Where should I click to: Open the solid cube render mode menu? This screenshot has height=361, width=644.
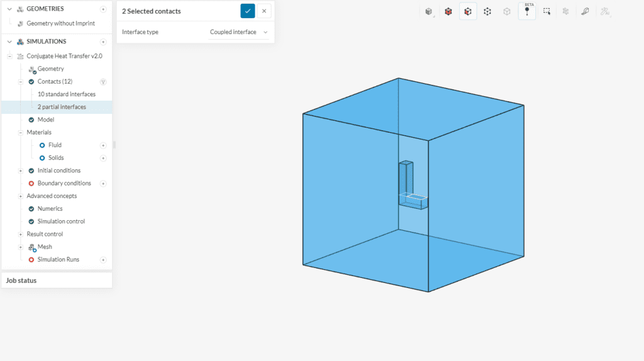pos(429,11)
